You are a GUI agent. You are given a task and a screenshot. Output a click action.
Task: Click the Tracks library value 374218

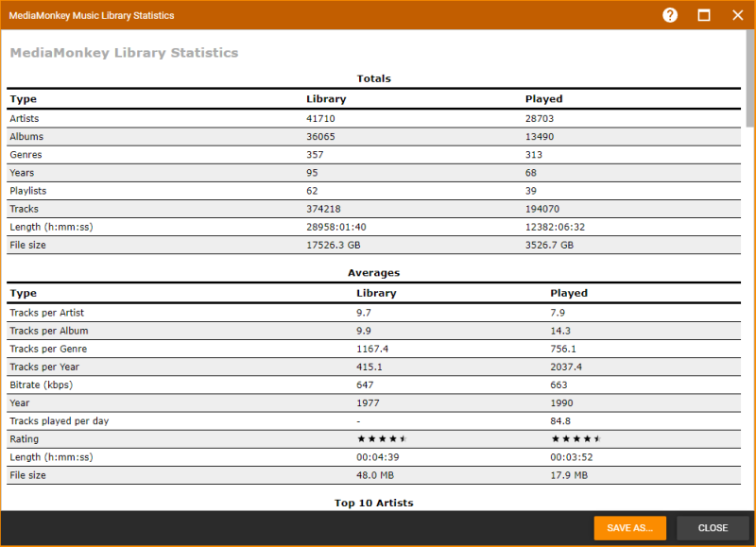pos(322,209)
